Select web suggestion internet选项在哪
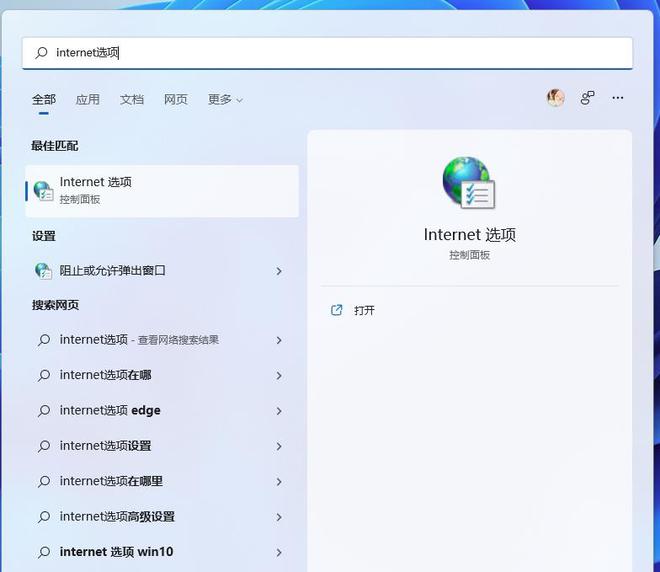Viewport: 660px width, 572px height. 162,375
